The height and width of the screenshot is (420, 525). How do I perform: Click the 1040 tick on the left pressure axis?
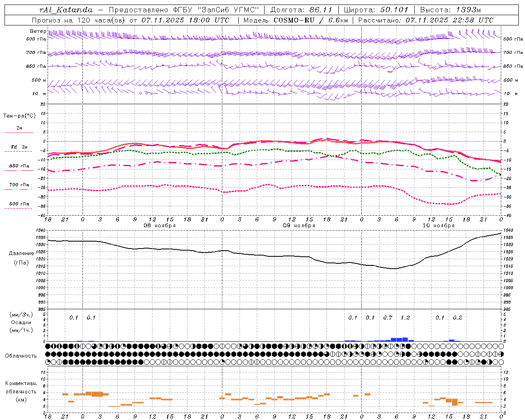pyautogui.click(x=41, y=231)
